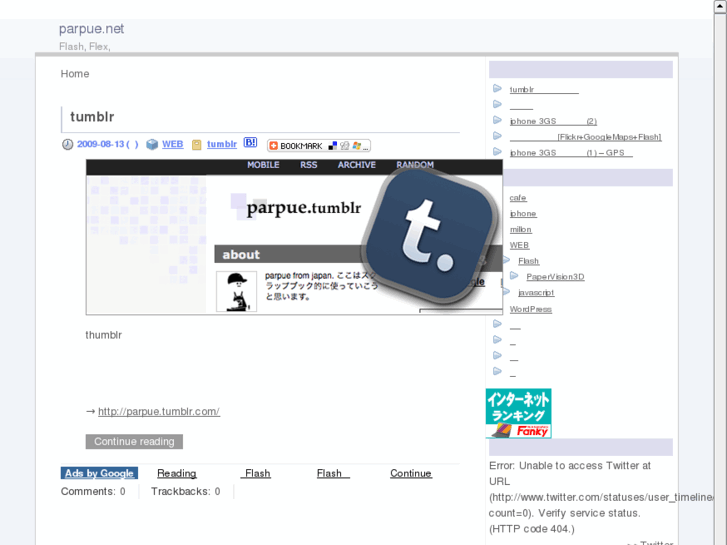Click the 2009-08-13 date link
This screenshot has height=545, width=727.
[108, 144]
